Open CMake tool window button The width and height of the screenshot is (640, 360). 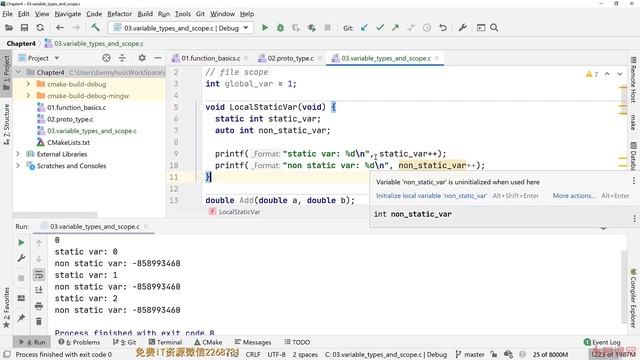208,342
